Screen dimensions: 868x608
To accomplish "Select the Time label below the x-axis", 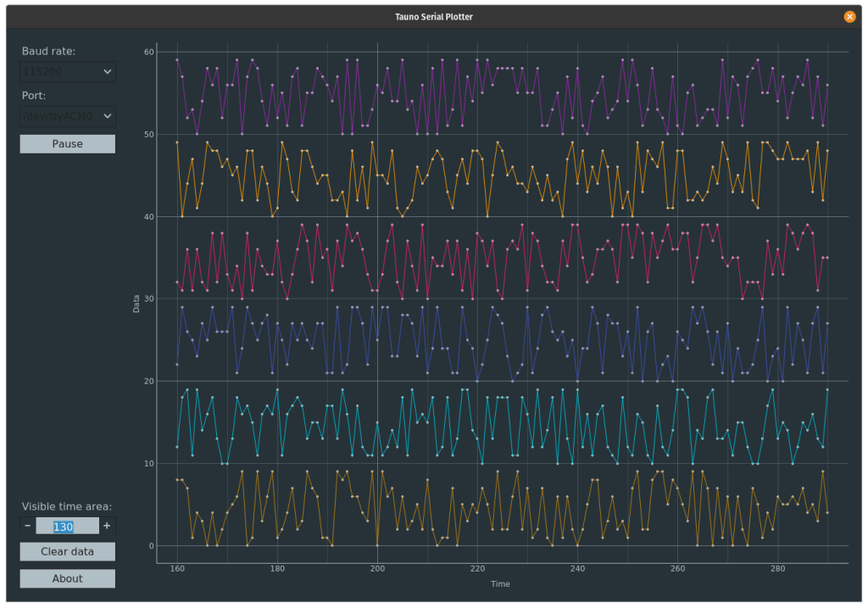I will pyautogui.click(x=500, y=583).
